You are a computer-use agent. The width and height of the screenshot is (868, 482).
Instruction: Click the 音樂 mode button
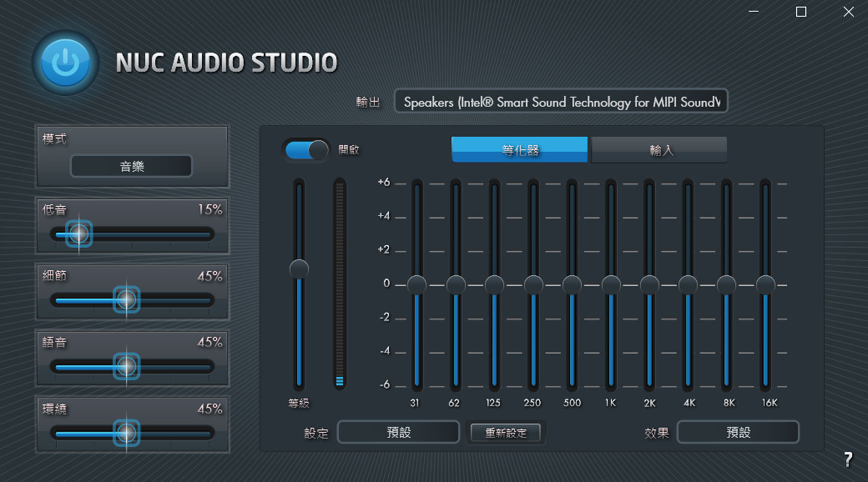coord(131,166)
